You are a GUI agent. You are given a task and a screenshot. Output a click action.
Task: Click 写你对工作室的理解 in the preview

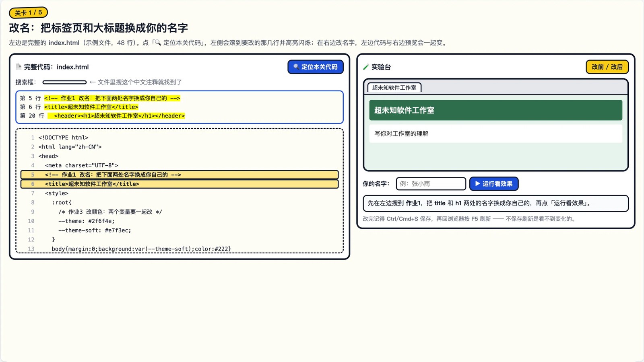point(401,134)
